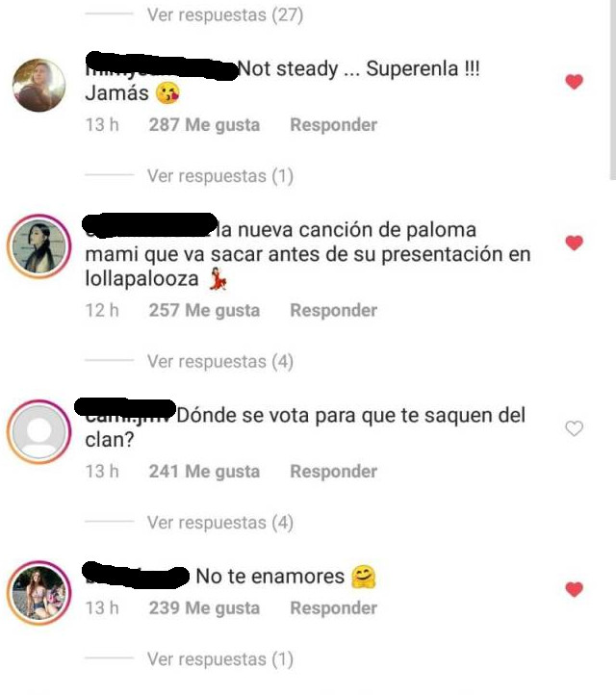Click Responder under 'No te enamores'
Image resolution: width=616 pixels, height=695 pixels.
click(x=334, y=607)
